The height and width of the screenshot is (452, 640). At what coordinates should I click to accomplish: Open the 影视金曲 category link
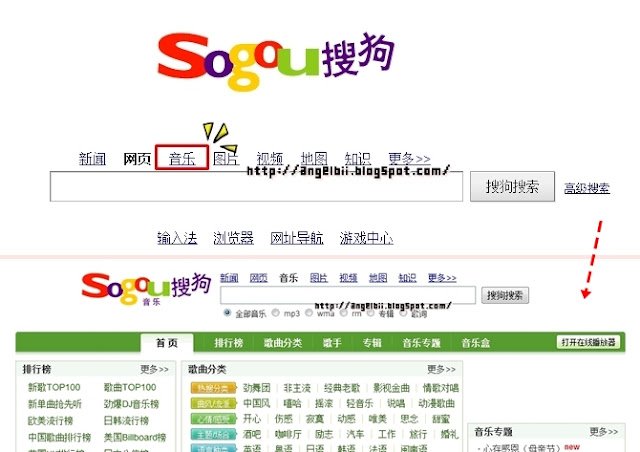click(x=391, y=387)
